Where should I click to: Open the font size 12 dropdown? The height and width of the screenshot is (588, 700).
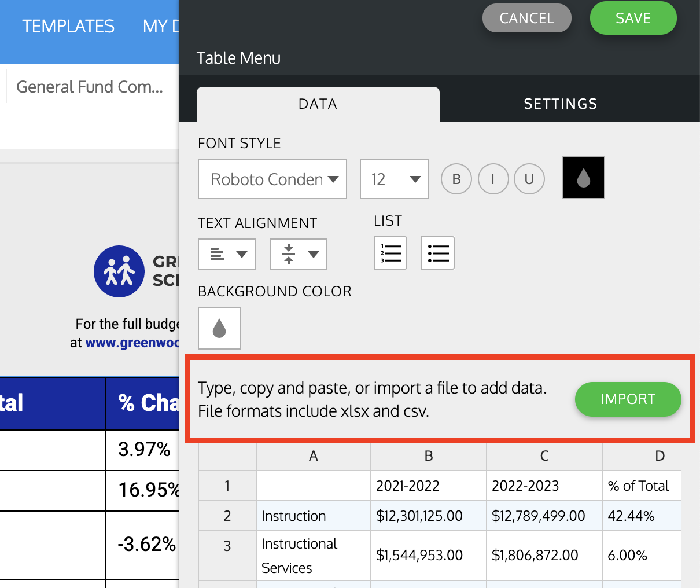click(395, 179)
